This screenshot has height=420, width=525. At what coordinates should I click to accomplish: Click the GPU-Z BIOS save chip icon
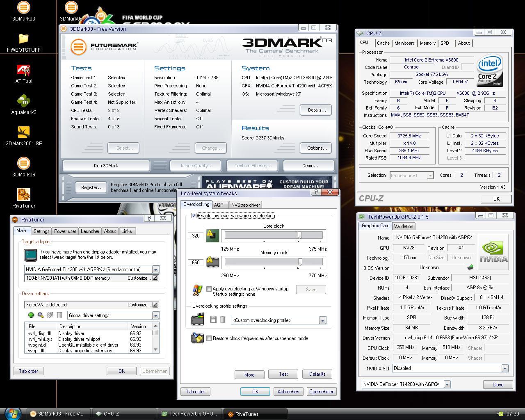(x=470, y=268)
